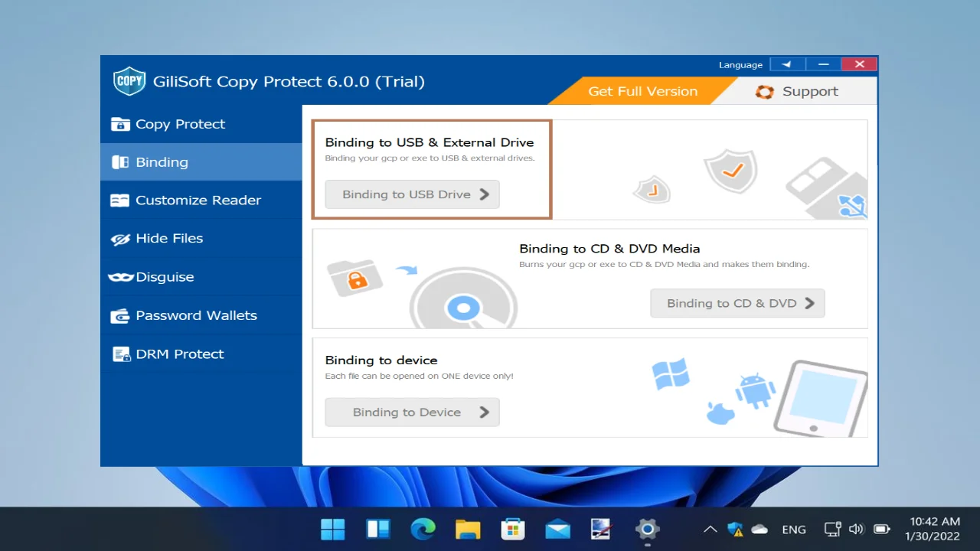Click the Hide Files crossed-eye icon

click(120, 240)
